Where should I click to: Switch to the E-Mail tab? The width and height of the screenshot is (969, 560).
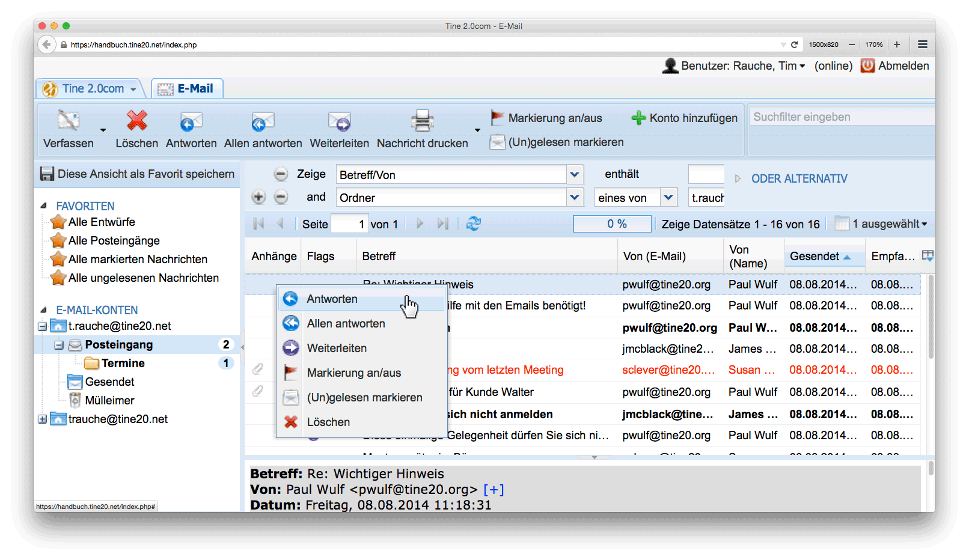(187, 89)
